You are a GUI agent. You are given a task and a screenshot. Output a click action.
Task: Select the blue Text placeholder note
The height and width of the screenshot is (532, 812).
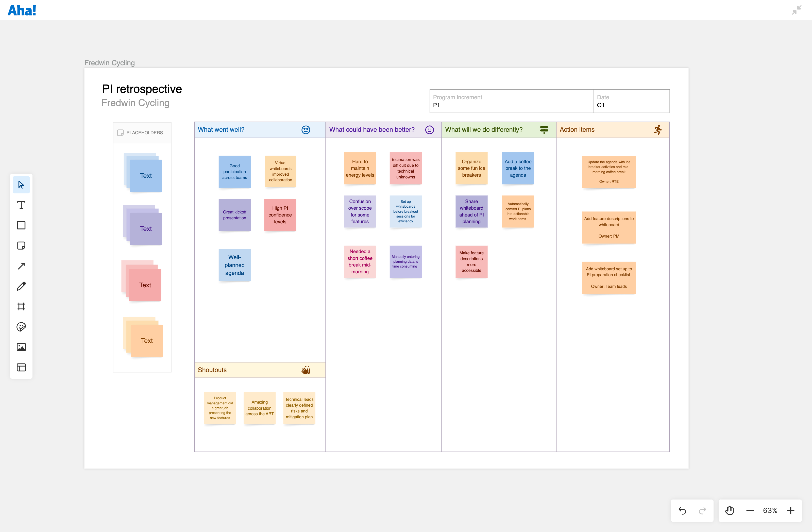146,175
